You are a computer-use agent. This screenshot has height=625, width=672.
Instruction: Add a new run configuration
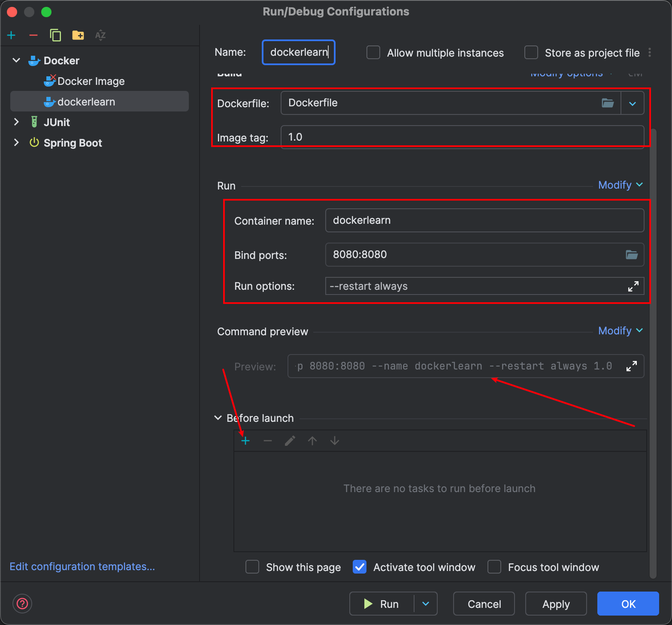point(12,35)
